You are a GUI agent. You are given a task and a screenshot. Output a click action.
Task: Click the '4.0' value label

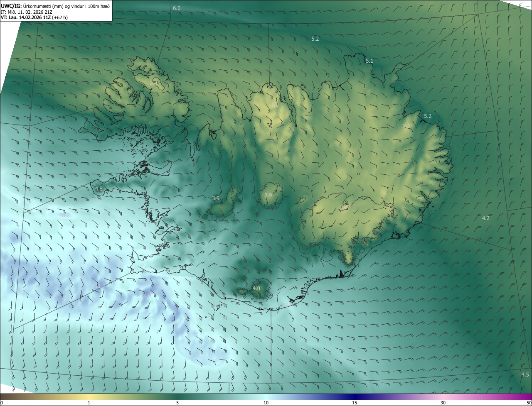256,289
